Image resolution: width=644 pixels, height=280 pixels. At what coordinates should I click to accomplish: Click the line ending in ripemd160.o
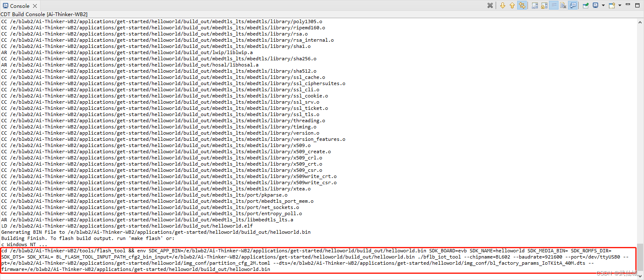pos(163,28)
